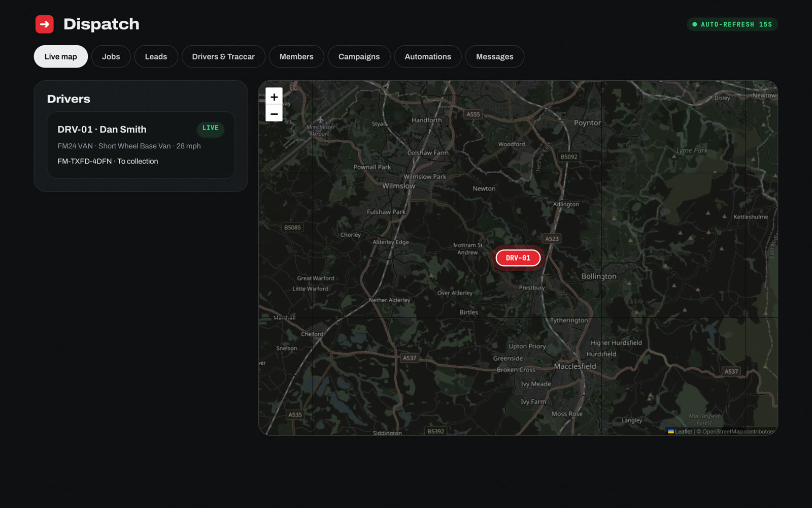Click the AUTO-REFRESH 15S status badge

coord(732,24)
